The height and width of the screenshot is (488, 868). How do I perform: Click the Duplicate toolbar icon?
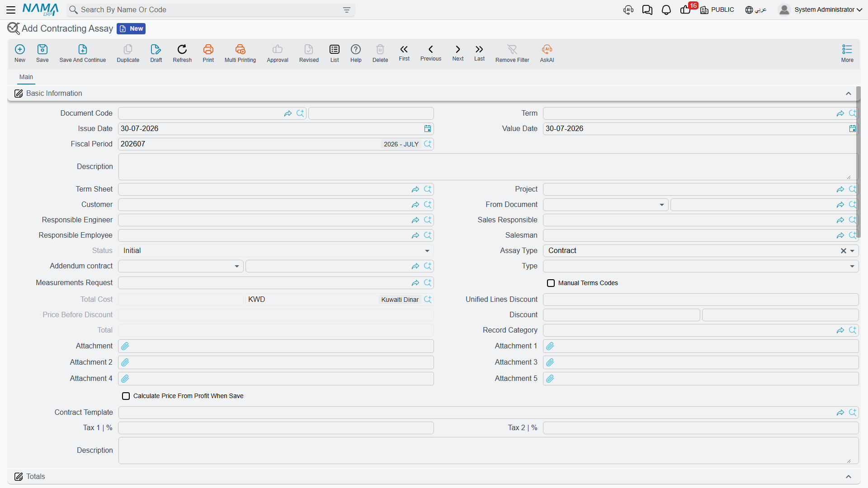128,49
